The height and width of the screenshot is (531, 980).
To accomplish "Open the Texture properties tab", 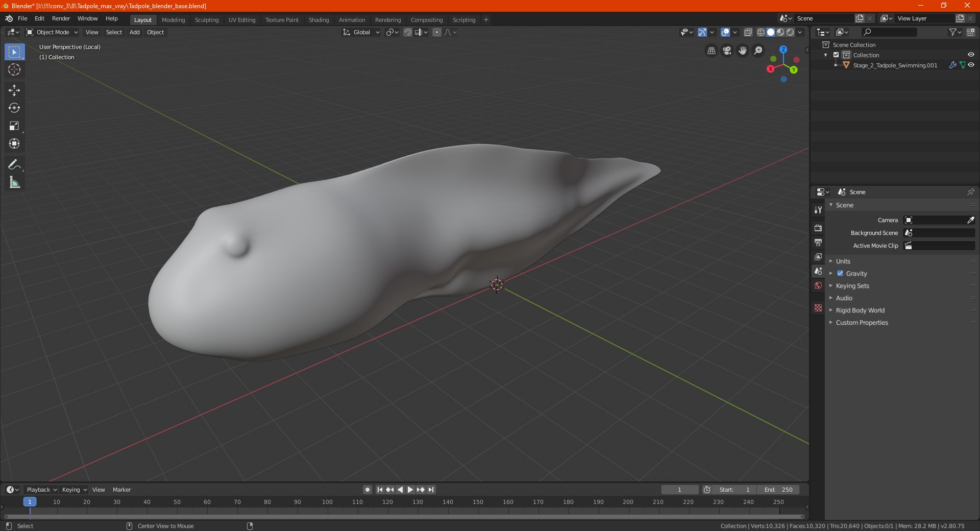I will 818,308.
